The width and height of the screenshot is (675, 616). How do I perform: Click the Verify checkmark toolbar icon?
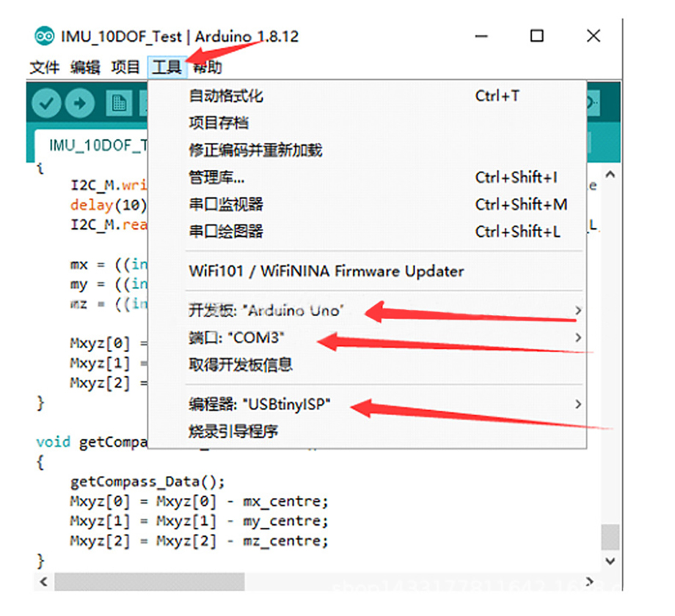[46, 103]
